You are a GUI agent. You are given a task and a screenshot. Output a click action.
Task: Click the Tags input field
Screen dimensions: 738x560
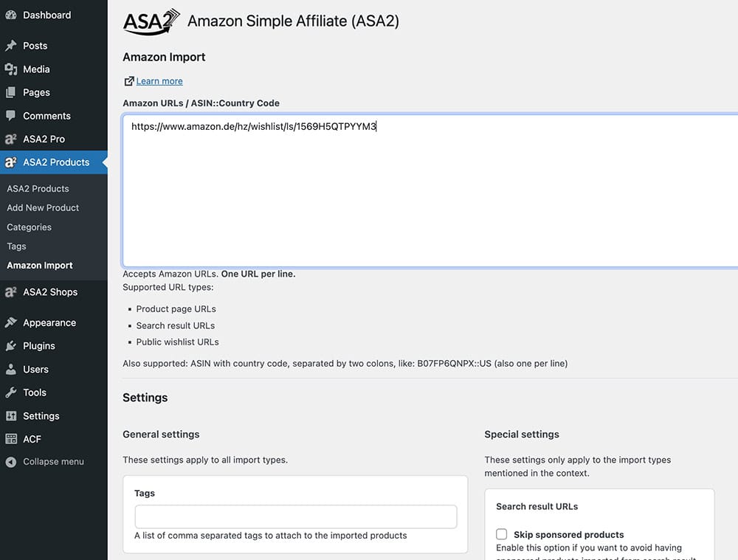[295, 516]
